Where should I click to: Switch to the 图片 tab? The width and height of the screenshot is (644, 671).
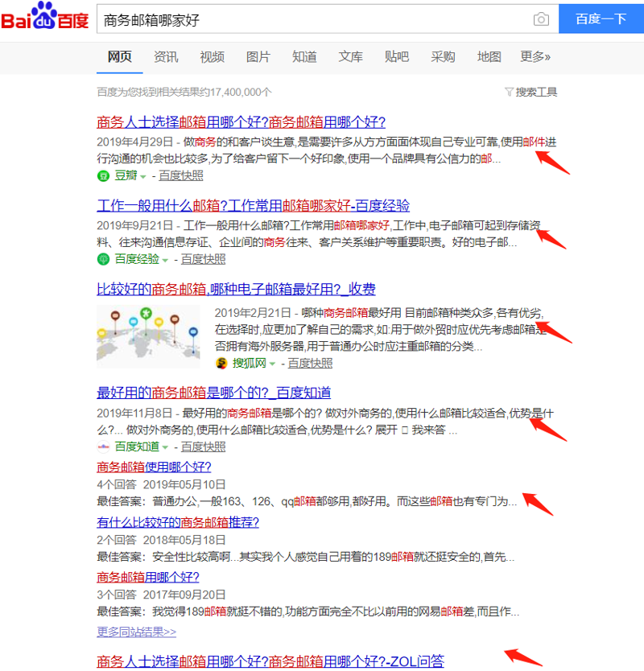[258, 56]
